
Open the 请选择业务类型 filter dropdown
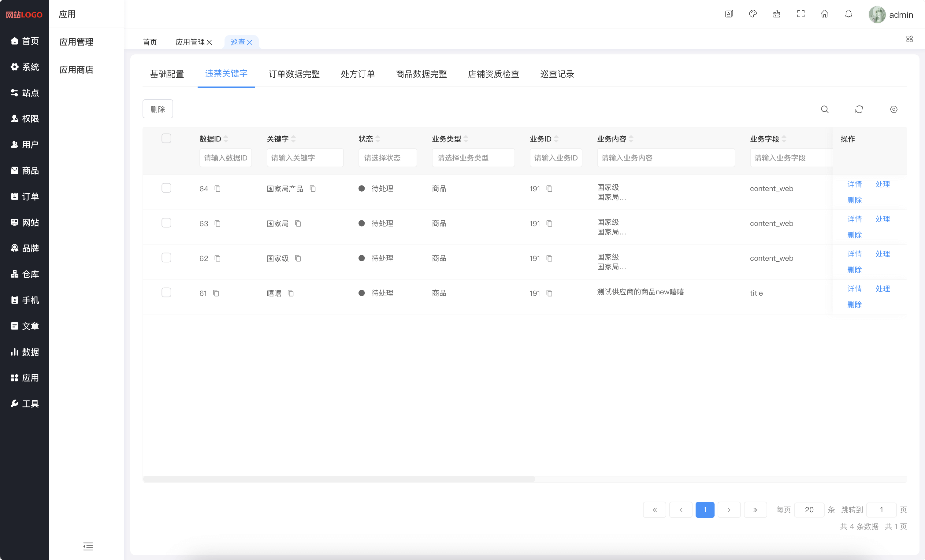click(473, 158)
